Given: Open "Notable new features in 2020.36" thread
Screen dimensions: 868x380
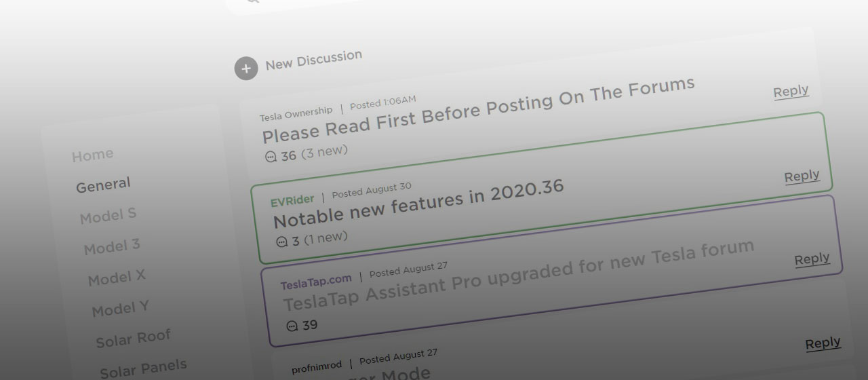Looking at the screenshot, I should 418,203.
